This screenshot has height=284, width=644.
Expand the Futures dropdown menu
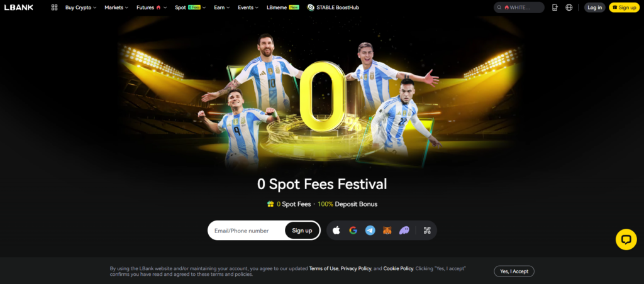point(152,8)
